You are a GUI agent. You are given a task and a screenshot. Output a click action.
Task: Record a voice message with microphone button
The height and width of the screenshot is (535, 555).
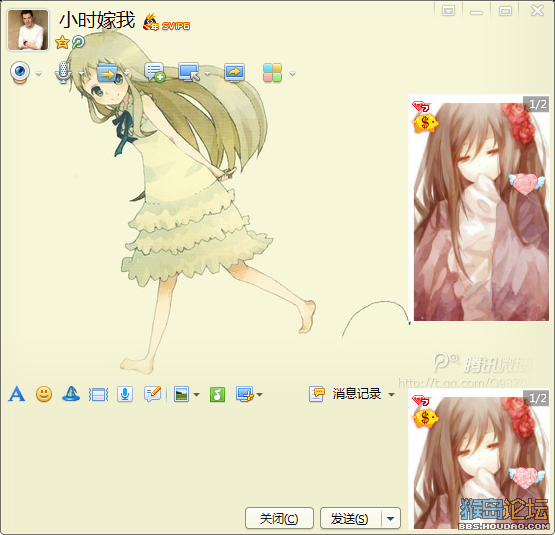[125, 394]
